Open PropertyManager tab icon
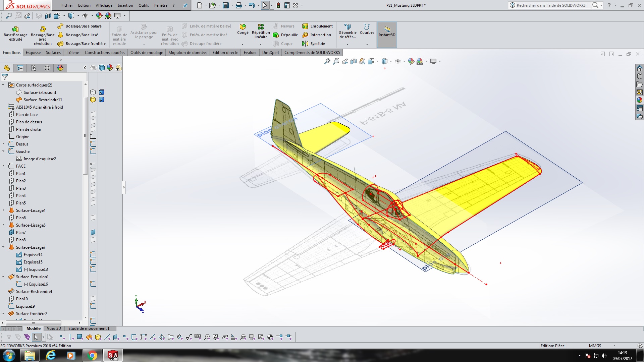Viewport: 644px width, 362px height. [x=20, y=68]
